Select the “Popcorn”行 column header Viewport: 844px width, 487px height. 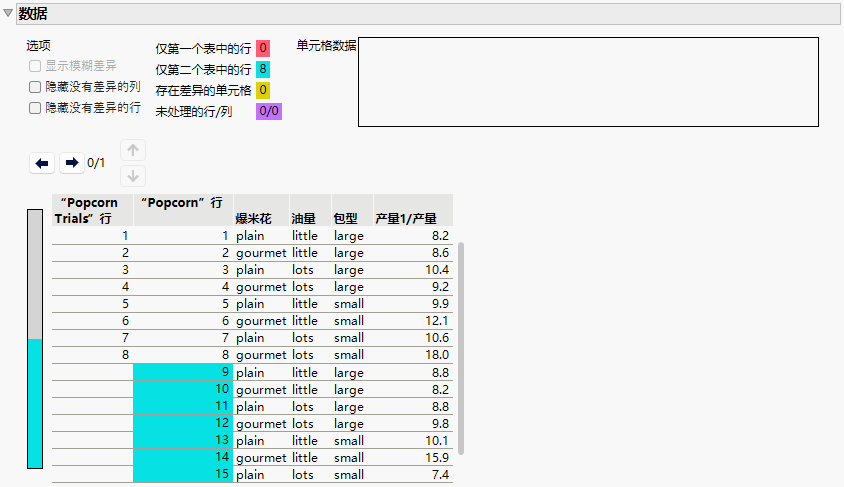(x=183, y=210)
